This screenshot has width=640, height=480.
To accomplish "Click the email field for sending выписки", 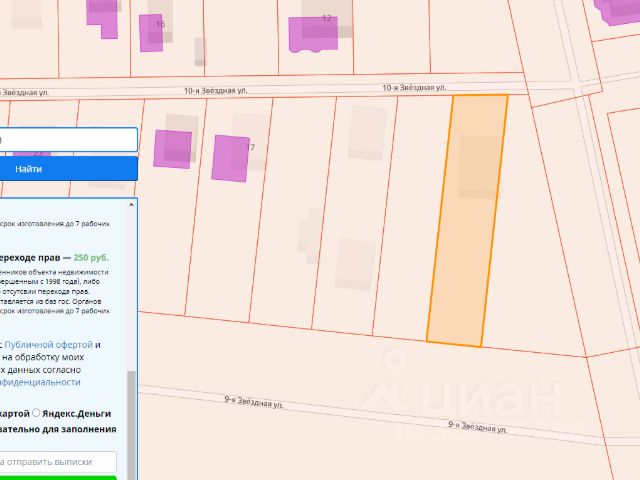I will (x=58, y=462).
